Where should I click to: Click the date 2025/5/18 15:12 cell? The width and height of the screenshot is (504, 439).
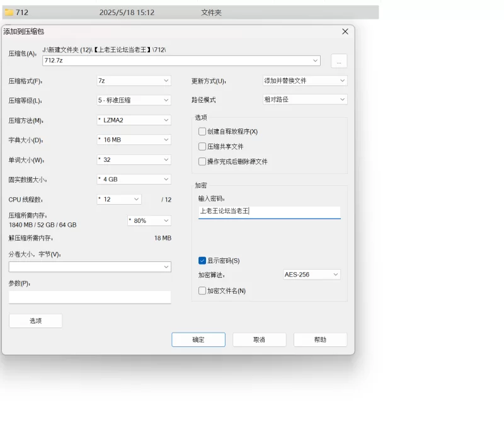coord(127,13)
